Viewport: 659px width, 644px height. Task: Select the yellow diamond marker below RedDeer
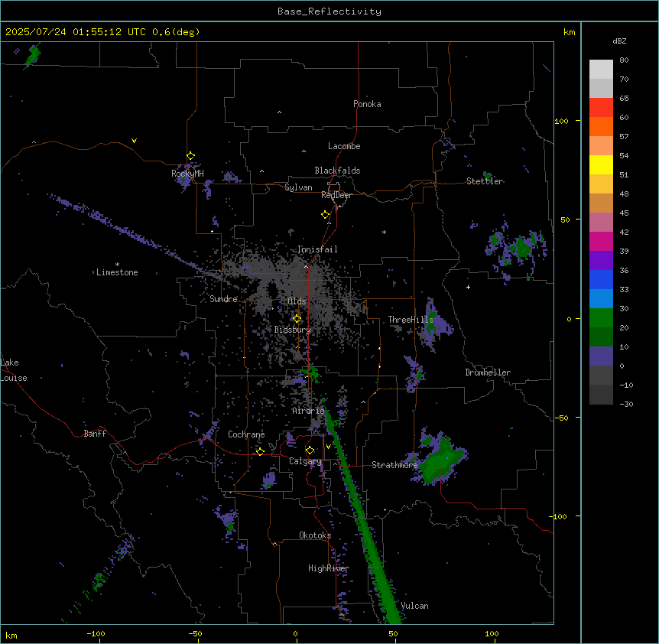pos(326,215)
